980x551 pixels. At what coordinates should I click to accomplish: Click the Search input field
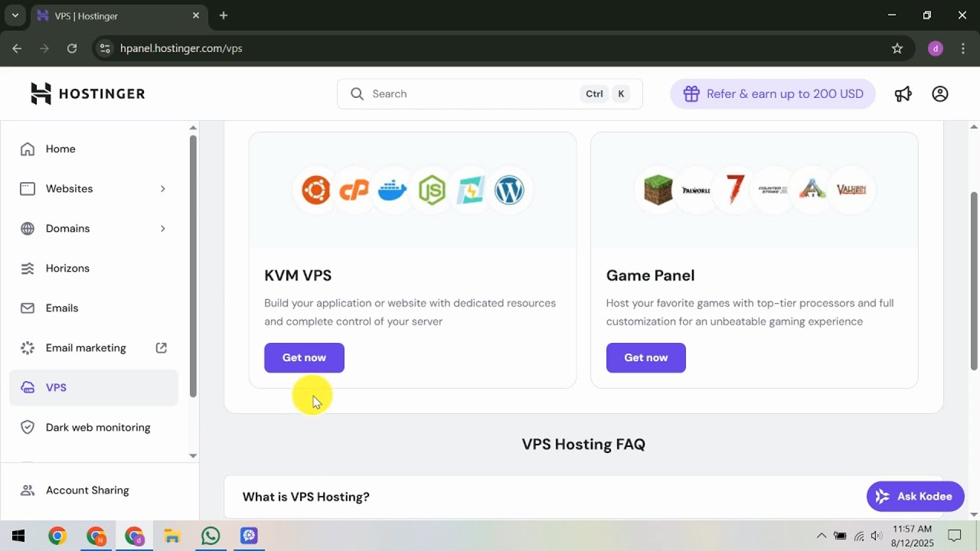click(x=490, y=94)
